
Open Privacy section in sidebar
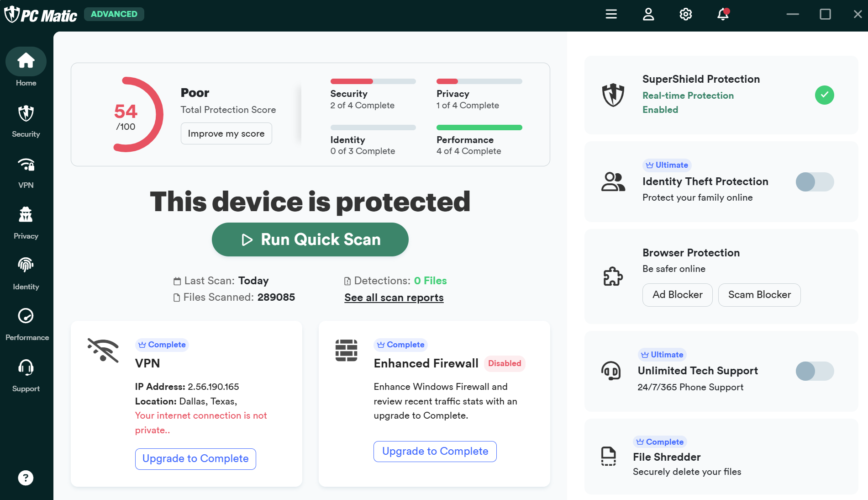tap(26, 223)
